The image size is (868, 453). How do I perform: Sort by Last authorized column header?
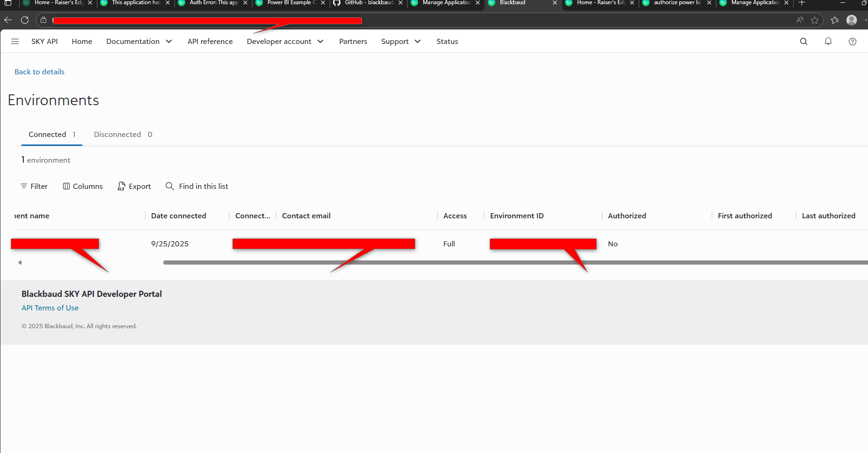829,216
